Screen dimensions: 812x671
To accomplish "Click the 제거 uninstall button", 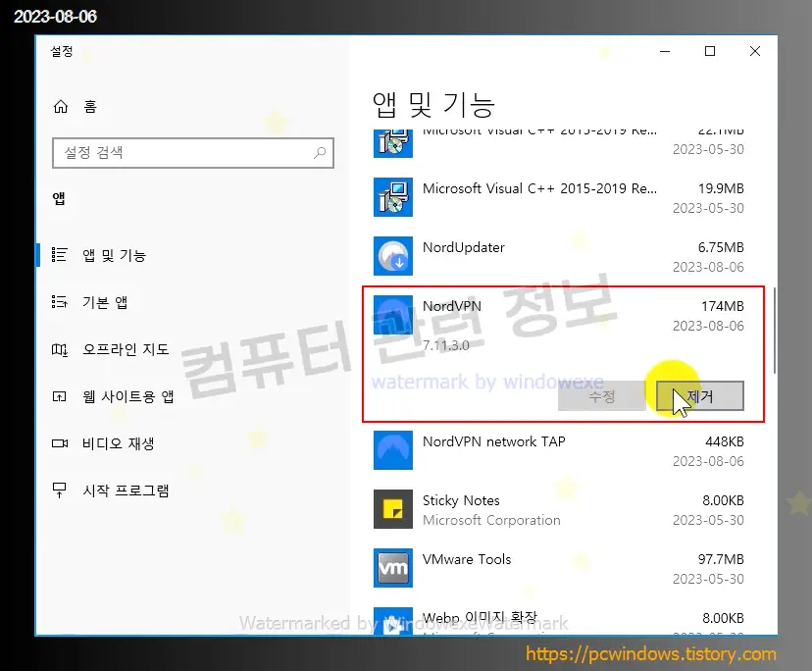I will click(x=699, y=396).
